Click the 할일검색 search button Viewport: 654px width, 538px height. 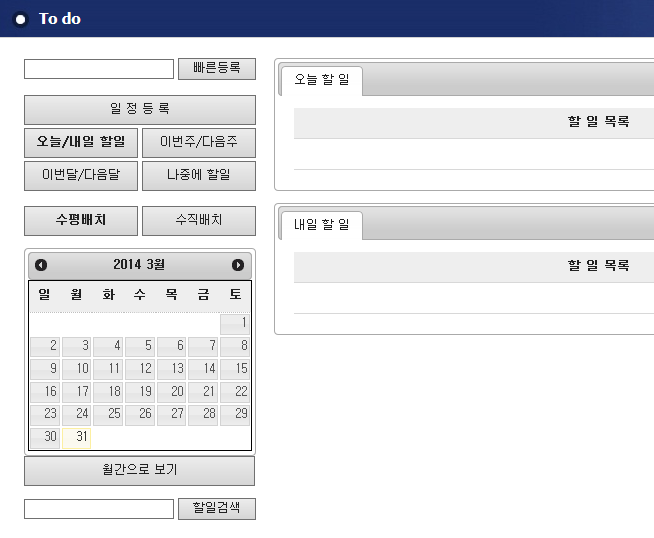click(x=216, y=508)
